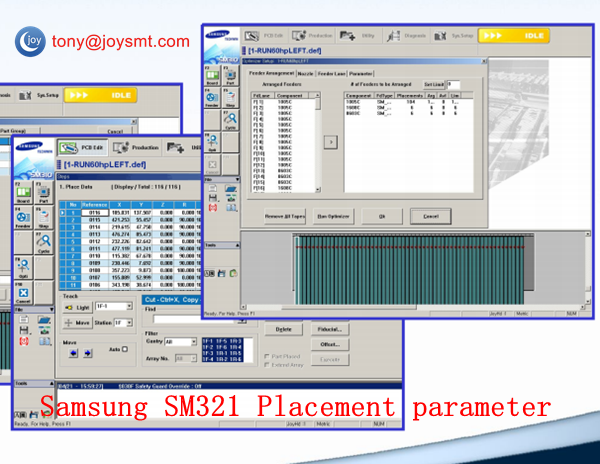Click new file icon in Steps window File panel
The image size is (600, 464).
coord(24,319)
